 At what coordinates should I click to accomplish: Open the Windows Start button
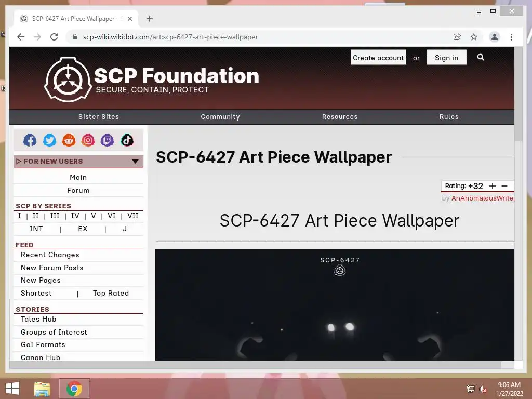(12, 389)
